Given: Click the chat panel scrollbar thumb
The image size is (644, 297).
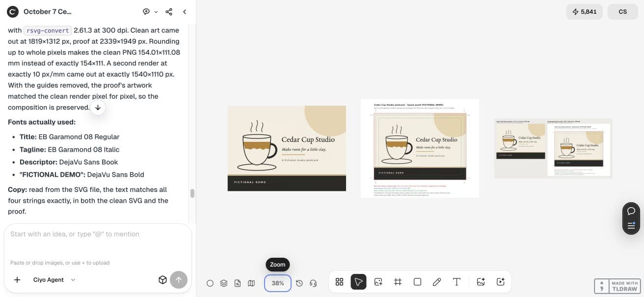Looking at the screenshot, I should (192, 193).
